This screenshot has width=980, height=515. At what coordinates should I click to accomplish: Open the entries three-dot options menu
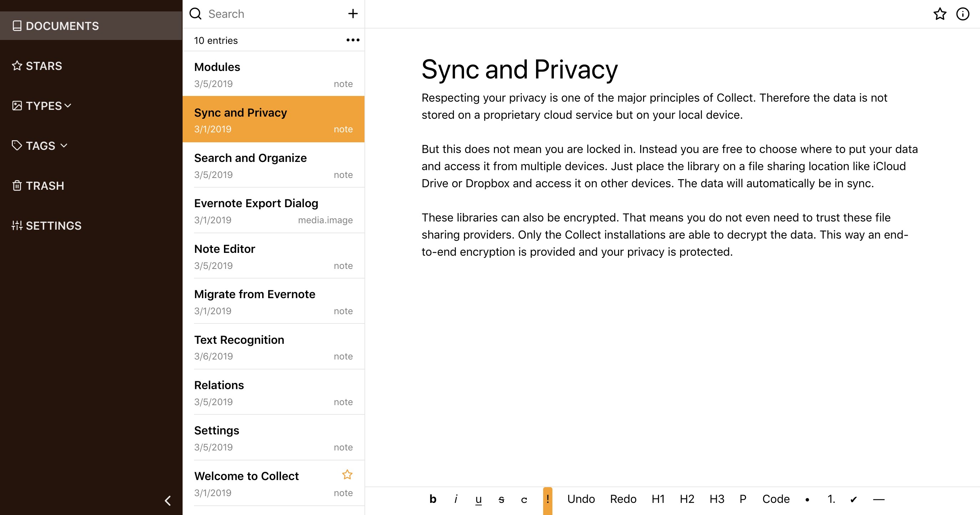(x=353, y=40)
